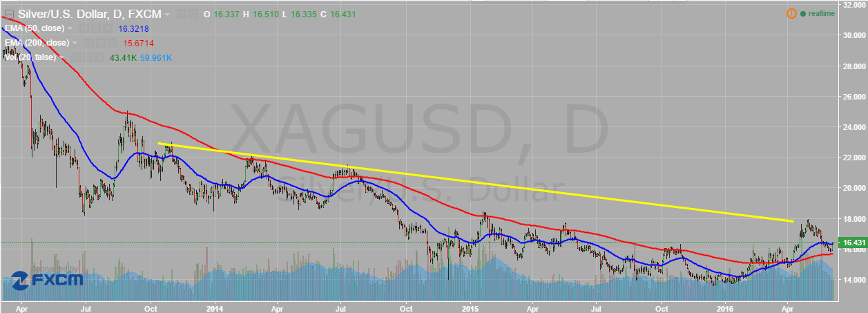Select the EMA (50, close) legend label
This screenshot has height=313, width=868.
pos(35,28)
